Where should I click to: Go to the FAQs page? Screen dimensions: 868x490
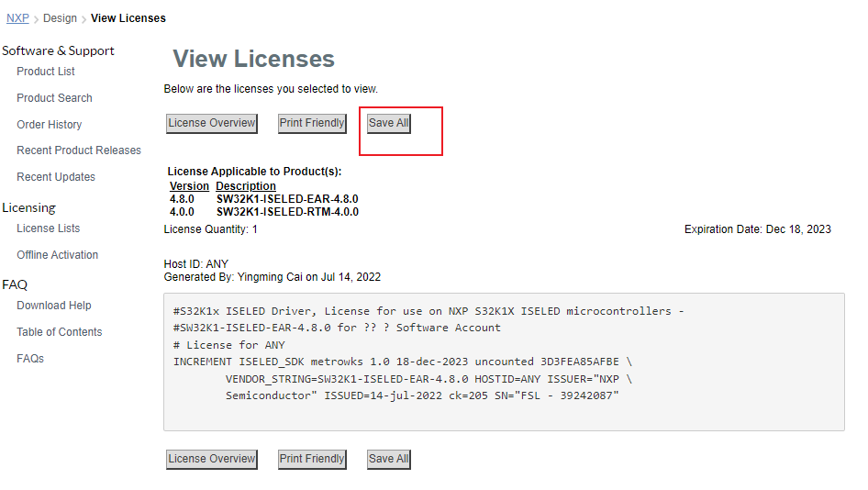click(x=30, y=359)
